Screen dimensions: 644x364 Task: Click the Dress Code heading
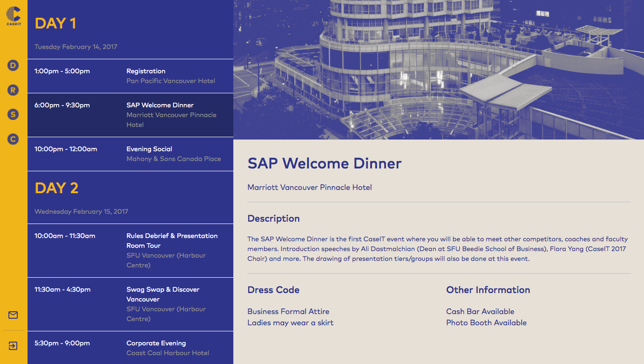pyautogui.click(x=273, y=290)
